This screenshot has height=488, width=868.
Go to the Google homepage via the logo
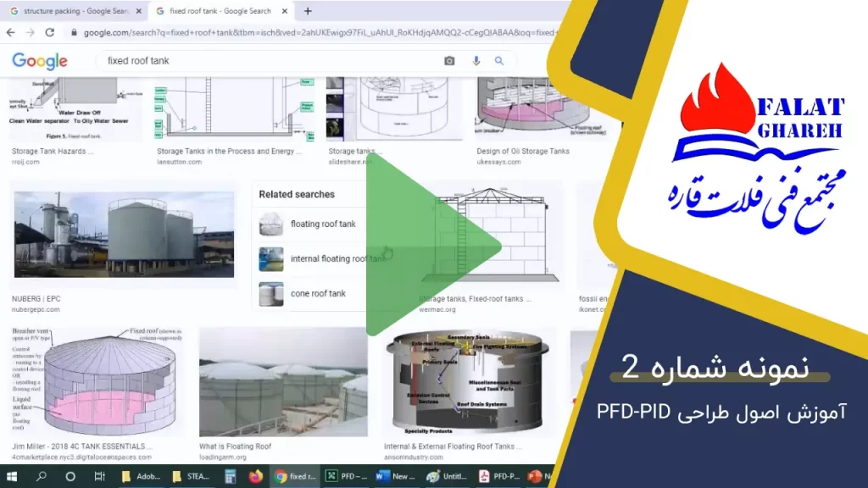click(x=40, y=61)
